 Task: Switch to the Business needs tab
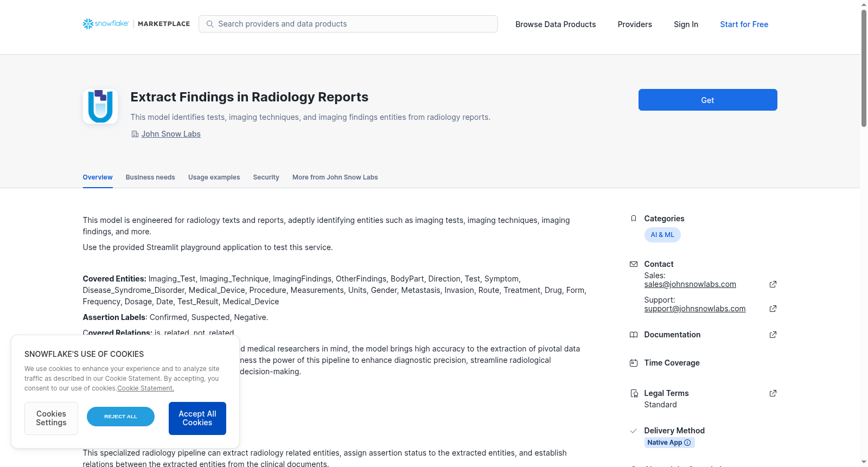click(150, 177)
